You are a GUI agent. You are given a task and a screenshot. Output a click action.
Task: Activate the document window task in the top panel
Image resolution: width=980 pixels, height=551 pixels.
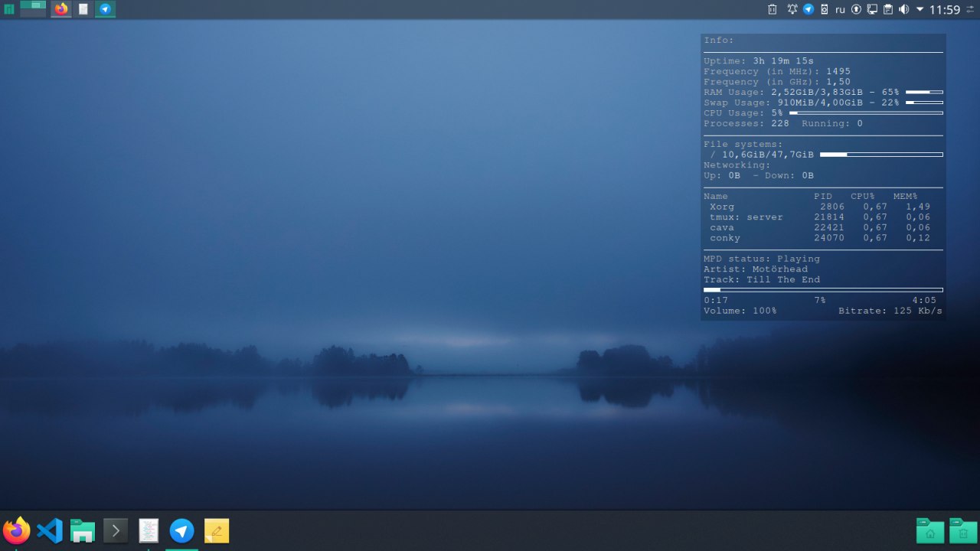(83, 9)
